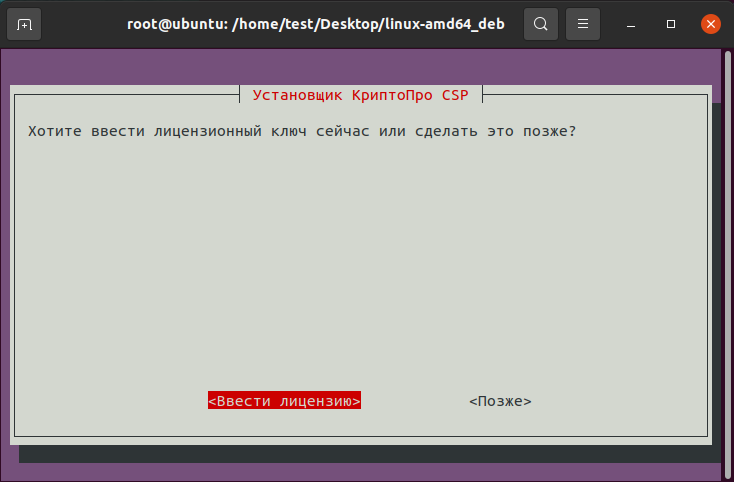The image size is (734, 482).
Task: Open a new terminal tab
Action: [x=24, y=24]
